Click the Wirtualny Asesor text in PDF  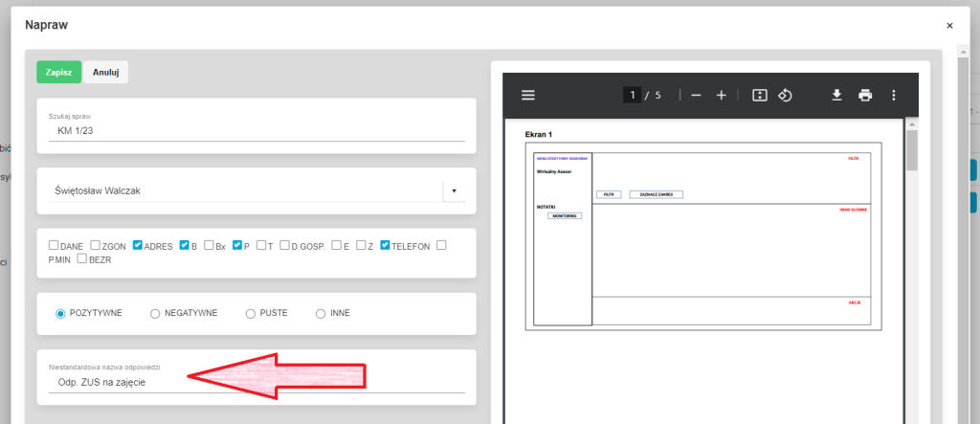click(x=554, y=170)
